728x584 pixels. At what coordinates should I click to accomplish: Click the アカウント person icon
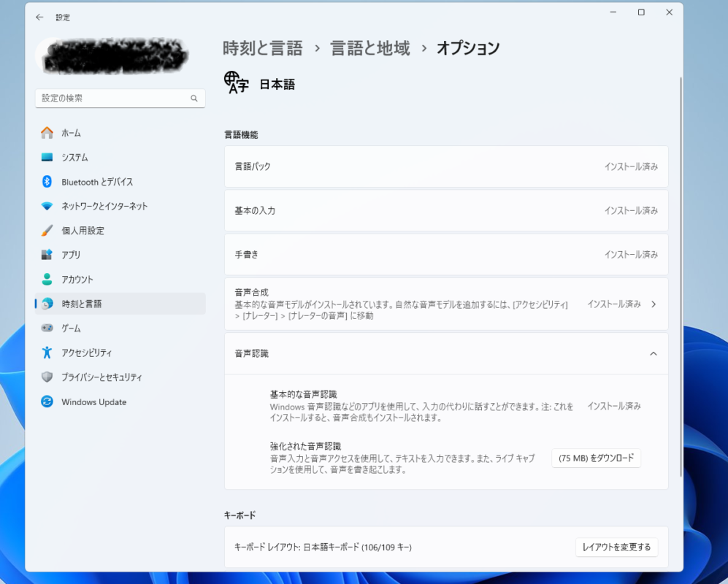(47, 279)
